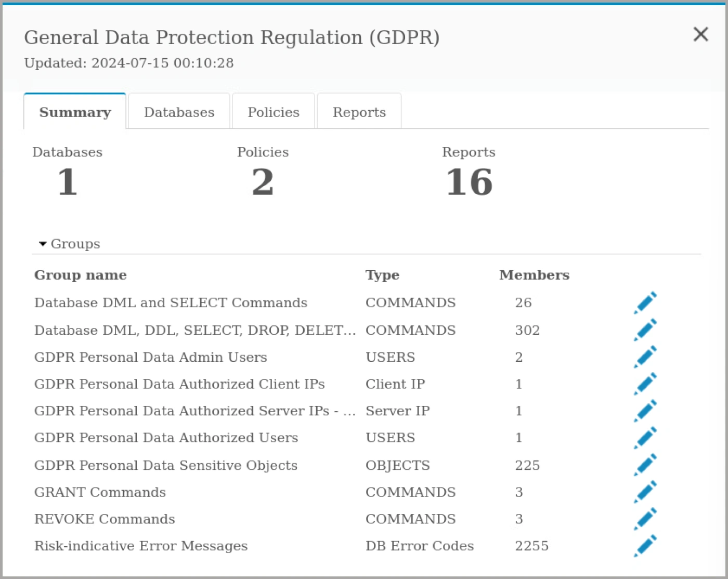728x579 pixels.
Task: Go to the Reports tab
Action: 359,111
